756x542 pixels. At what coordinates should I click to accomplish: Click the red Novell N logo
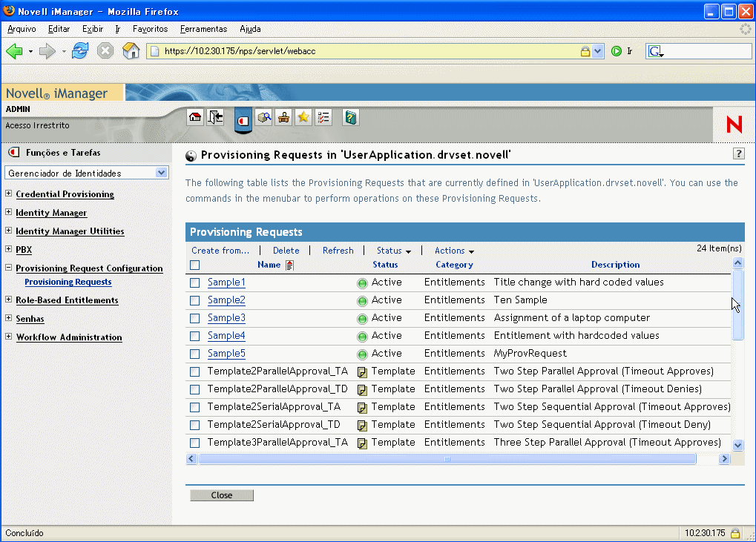(x=733, y=125)
